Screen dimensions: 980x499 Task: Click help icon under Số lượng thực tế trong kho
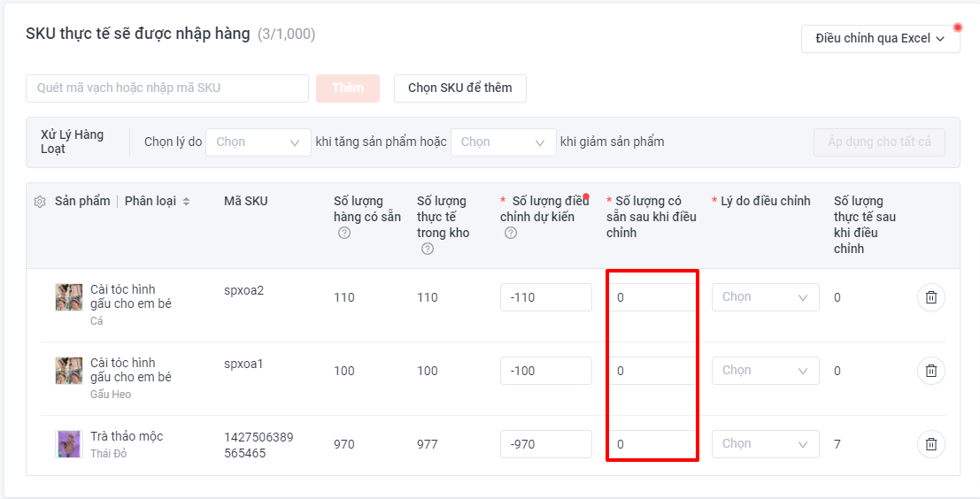(x=428, y=249)
